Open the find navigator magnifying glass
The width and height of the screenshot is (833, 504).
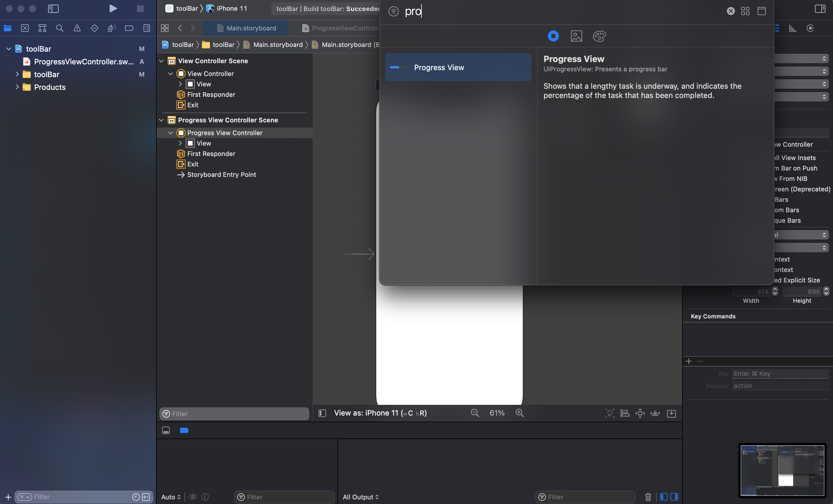pyautogui.click(x=60, y=28)
